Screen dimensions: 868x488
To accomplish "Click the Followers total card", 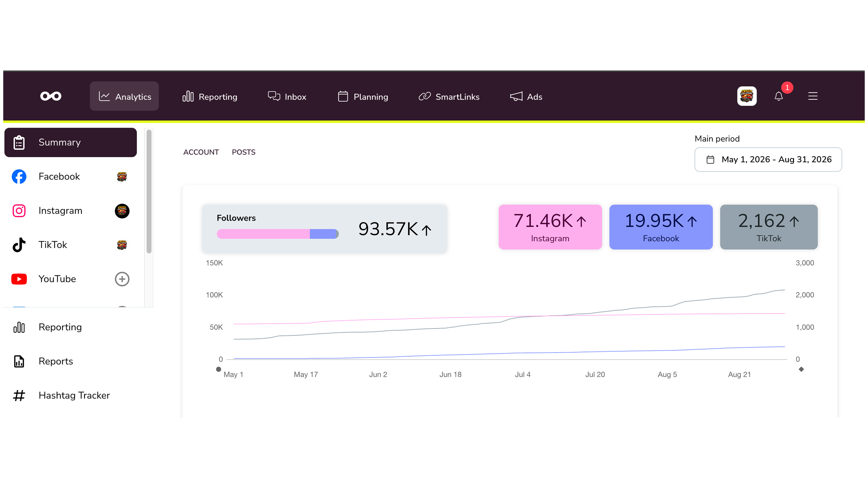I will pyautogui.click(x=324, y=229).
